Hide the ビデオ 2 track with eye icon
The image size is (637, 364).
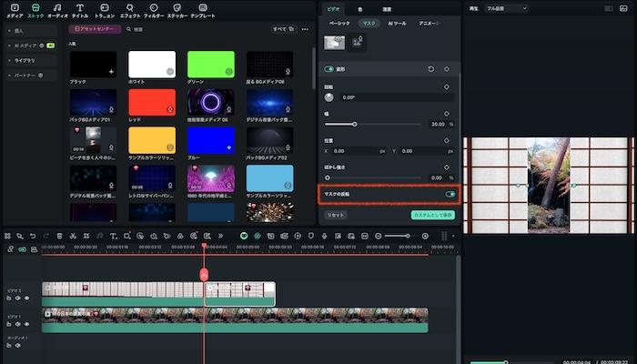(x=27, y=298)
